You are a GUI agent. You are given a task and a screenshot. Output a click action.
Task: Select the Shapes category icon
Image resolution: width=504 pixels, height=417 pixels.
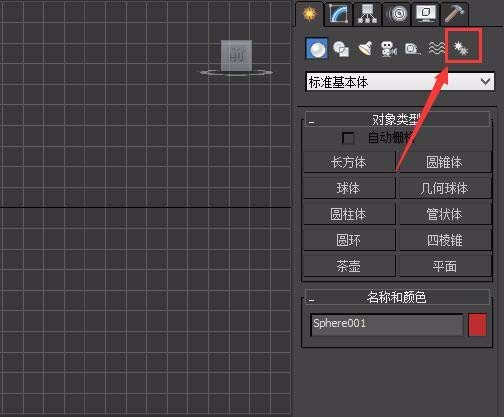click(x=341, y=49)
